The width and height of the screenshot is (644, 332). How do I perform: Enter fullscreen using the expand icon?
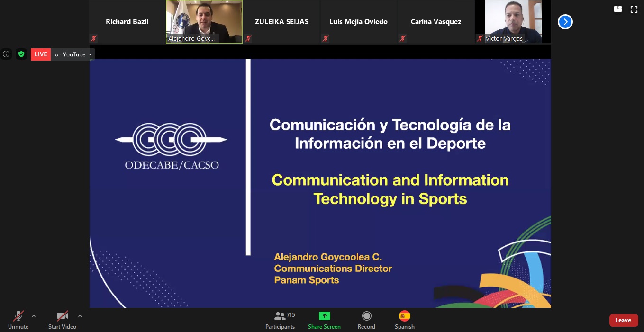tap(634, 9)
